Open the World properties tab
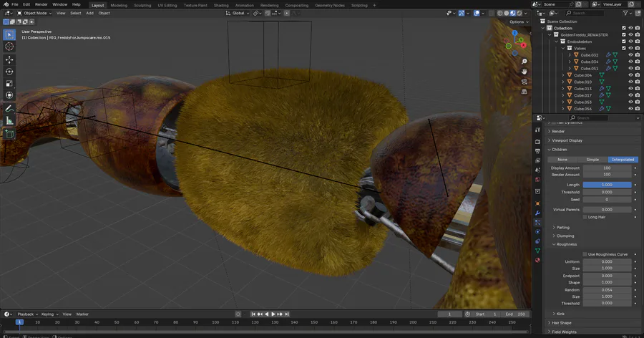The width and height of the screenshot is (644, 338). [537, 179]
